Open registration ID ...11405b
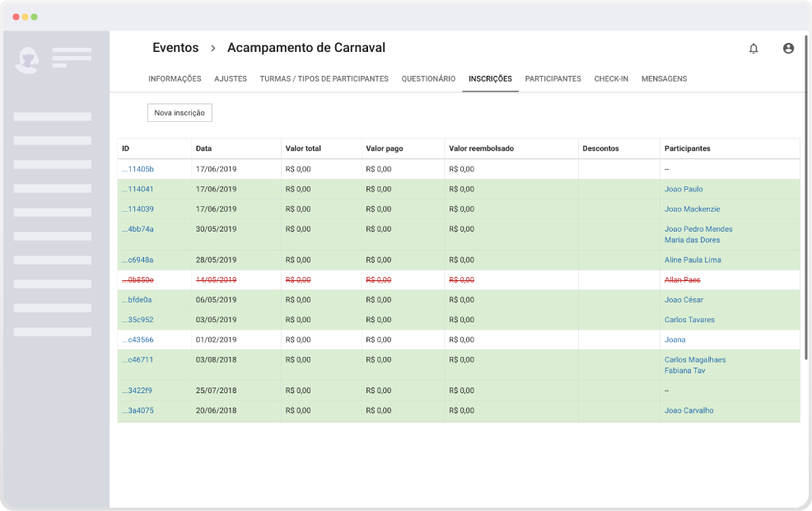This screenshot has width=812, height=511. [138, 169]
